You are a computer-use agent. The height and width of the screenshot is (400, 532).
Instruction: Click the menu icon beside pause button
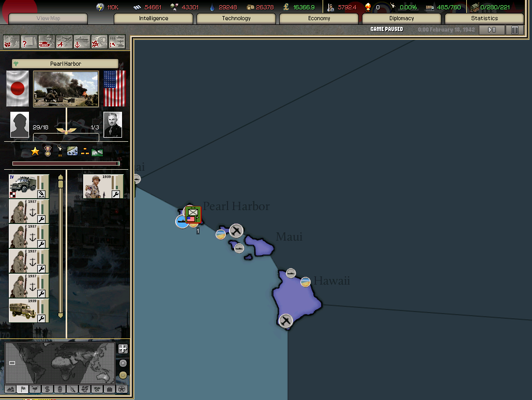pyautogui.click(x=514, y=30)
